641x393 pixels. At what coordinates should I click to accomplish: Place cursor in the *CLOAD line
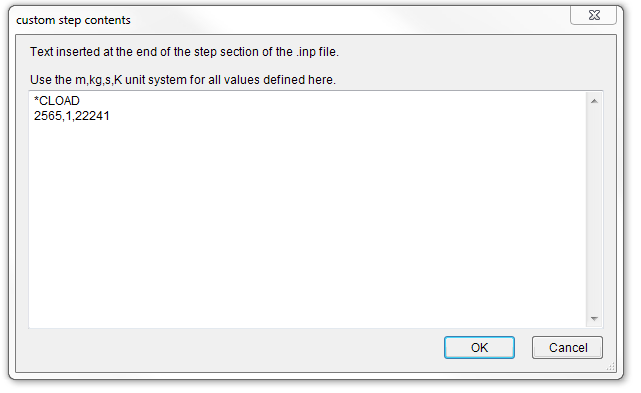click(x=57, y=101)
